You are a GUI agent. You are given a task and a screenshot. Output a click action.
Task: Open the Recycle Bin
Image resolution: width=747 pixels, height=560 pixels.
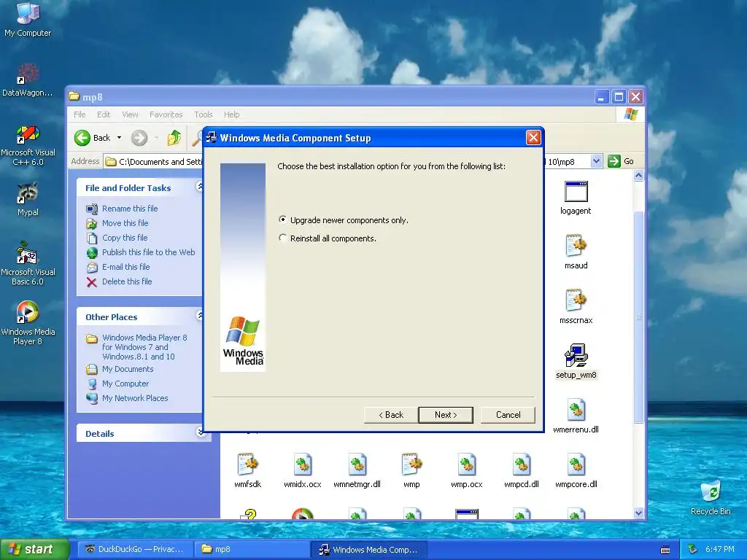(x=711, y=492)
